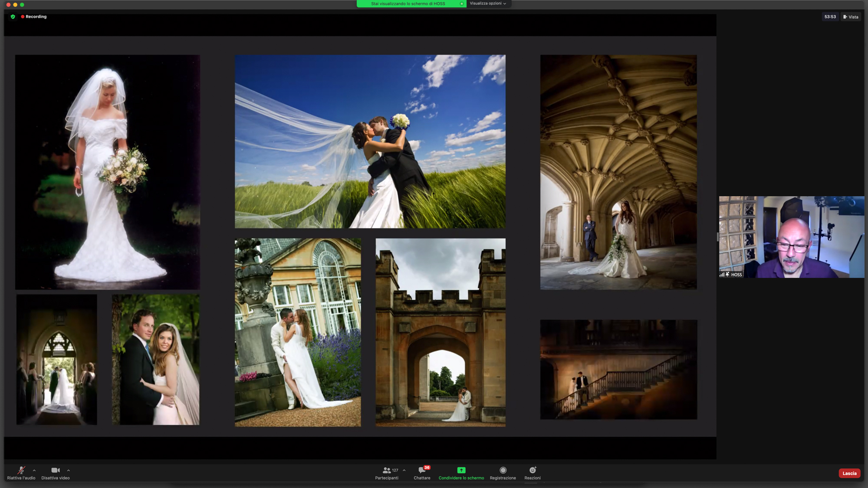Open the Reazioni emoji icon
868x488 pixels.
click(532, 470)
